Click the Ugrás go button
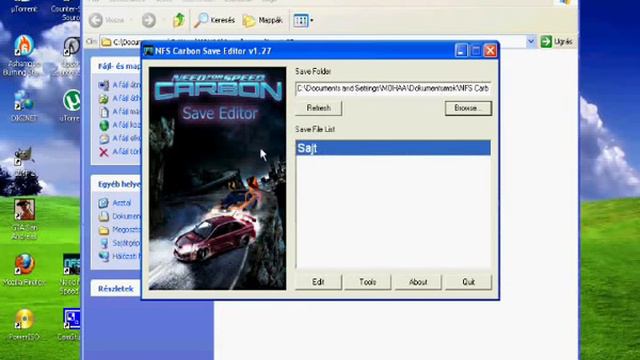Image resolution: width=640 pixels, height=360 pixels. [x=557, y=41]
